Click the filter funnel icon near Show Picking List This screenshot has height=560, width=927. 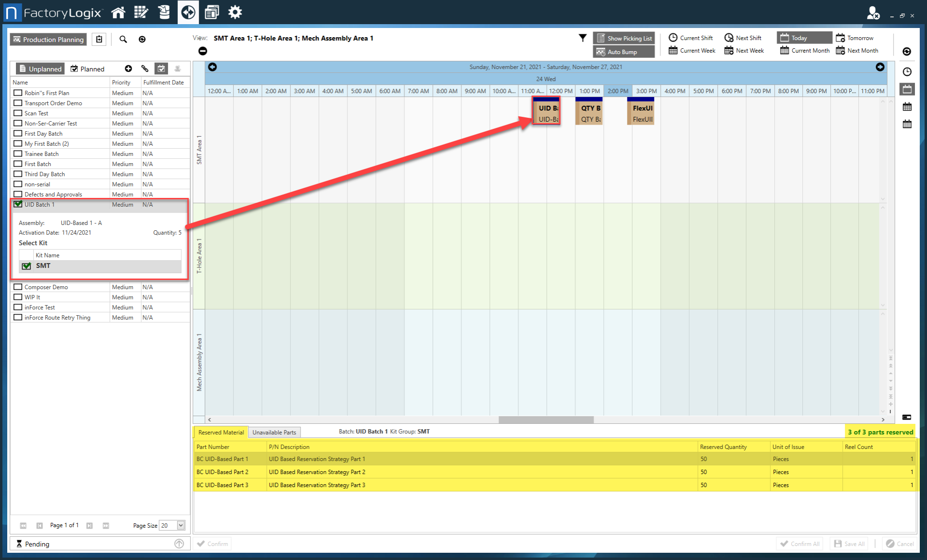583,38
